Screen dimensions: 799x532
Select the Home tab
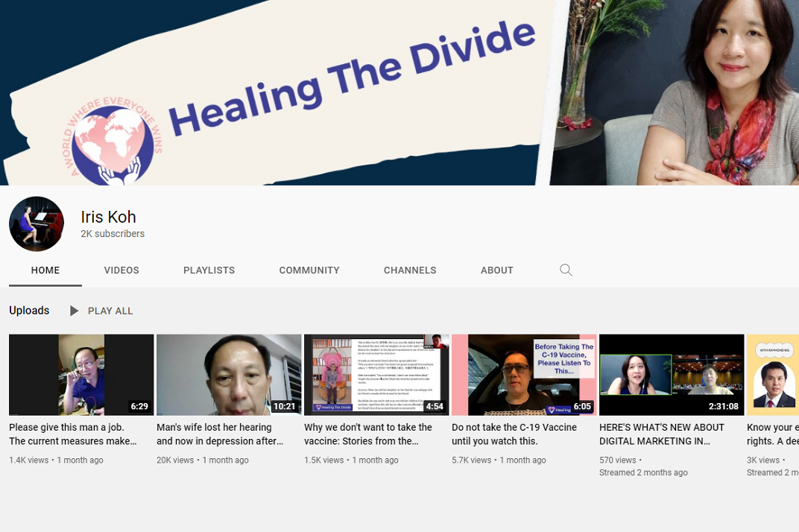(x=45, y=270)
